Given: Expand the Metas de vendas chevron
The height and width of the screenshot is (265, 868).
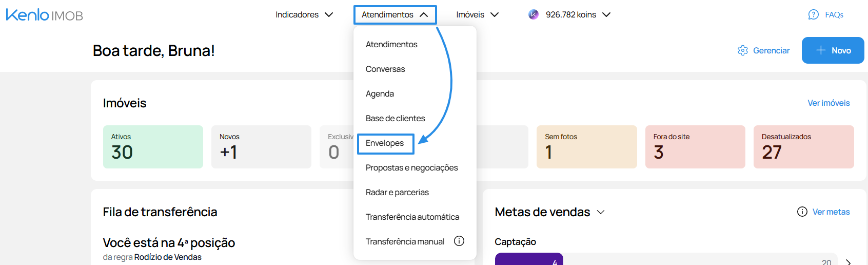Looking at the screenshot, I should pos(601,212).
